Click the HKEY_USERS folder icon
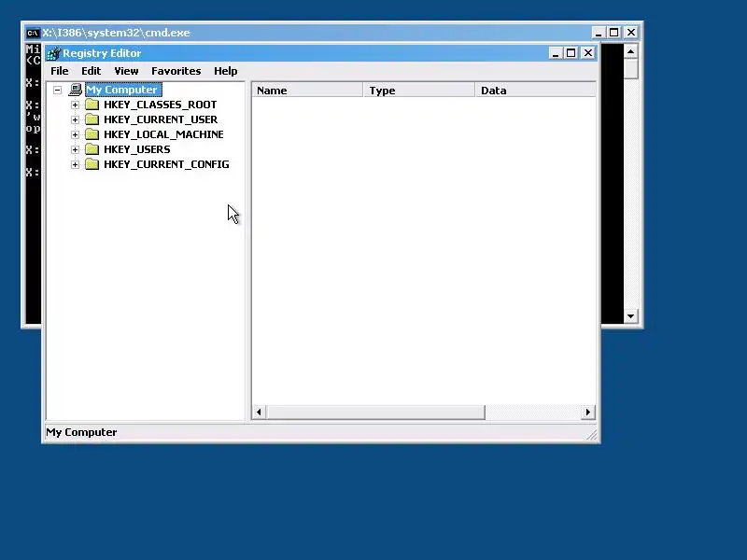The width and height of the screenshot is (747, 560). tap(92, 149)
